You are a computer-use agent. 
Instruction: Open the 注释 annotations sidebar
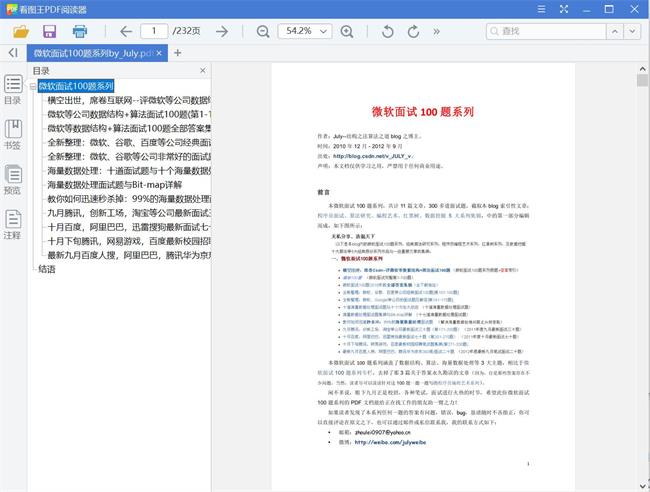pyautogui.click(x=13, y=224)
